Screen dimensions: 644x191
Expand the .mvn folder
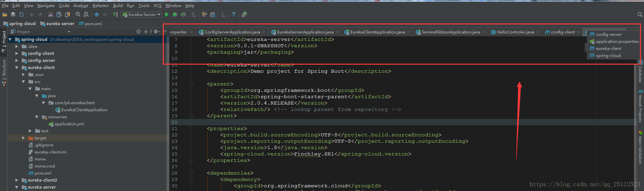pos(23,75)
